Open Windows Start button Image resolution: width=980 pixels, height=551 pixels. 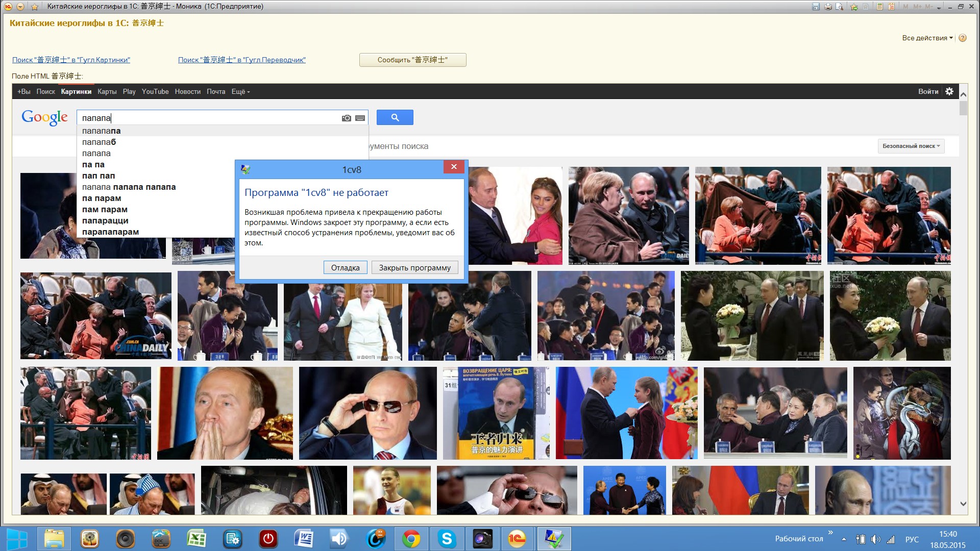coord(17,539)
